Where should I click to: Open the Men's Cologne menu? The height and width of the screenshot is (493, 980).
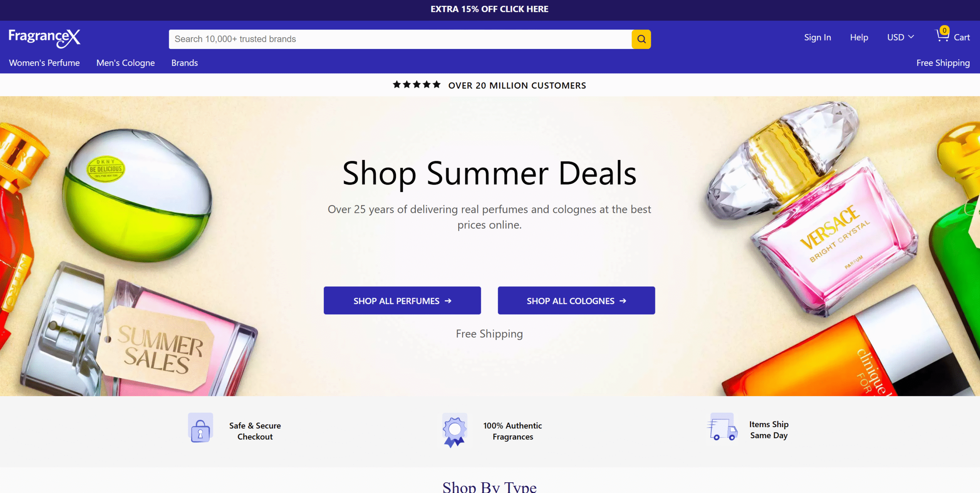126,63
